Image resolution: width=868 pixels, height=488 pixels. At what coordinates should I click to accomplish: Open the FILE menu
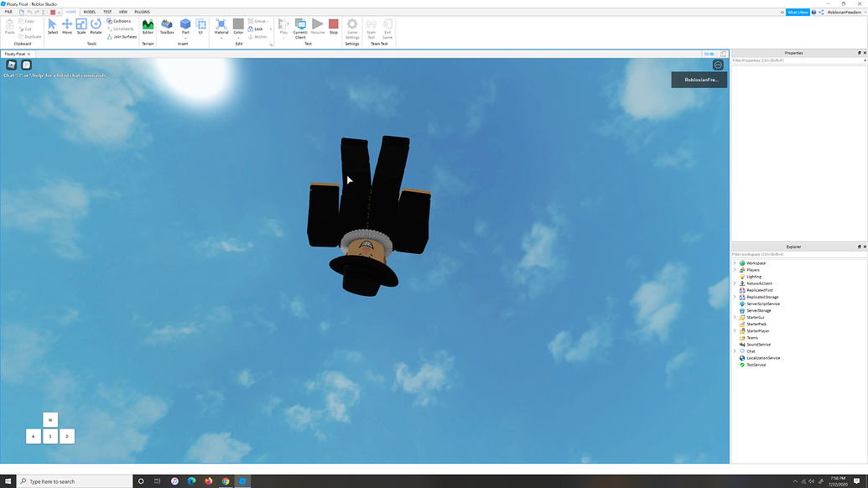pyautogui.click(x=8, y=12)
